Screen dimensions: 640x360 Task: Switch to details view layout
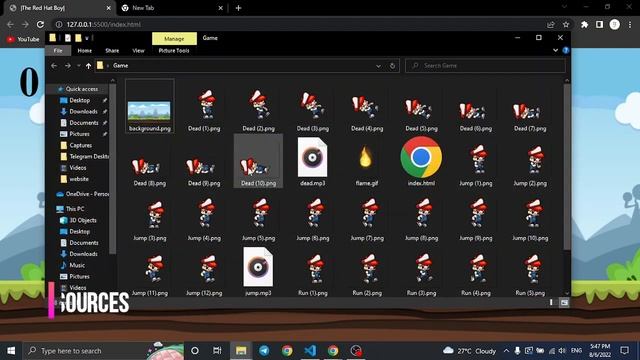coord(551,302)
